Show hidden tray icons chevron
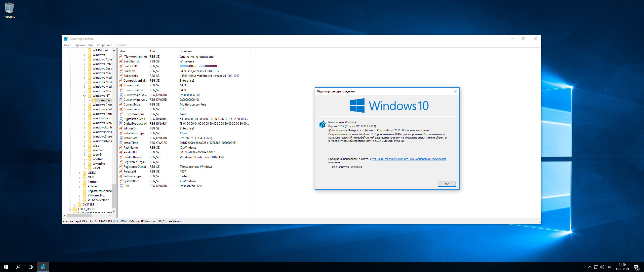Viewport: 644px width, 272px height. [590, 267]
